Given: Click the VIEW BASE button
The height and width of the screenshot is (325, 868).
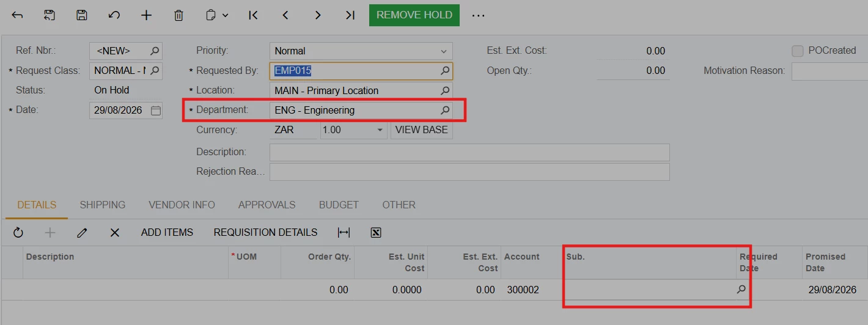Looking at the screenshot, I should pos(422,130).
